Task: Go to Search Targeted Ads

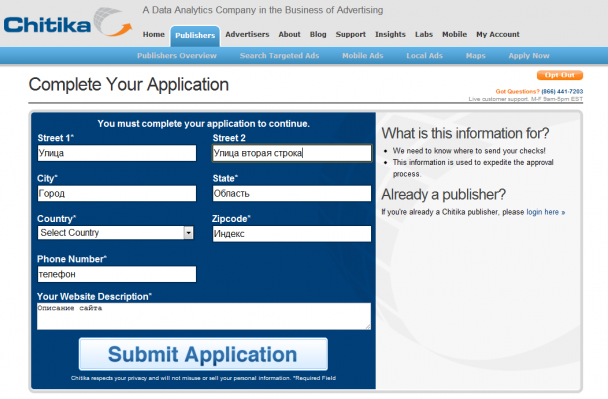Action: tap(279, 56)
